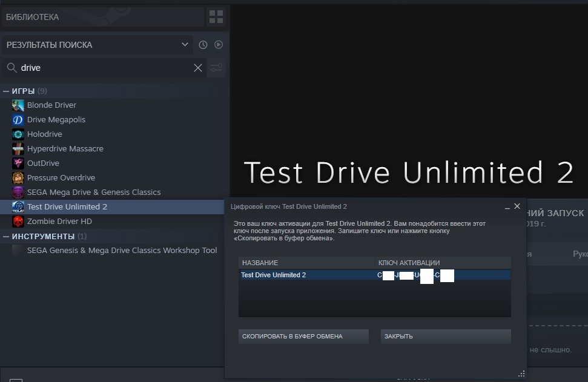
Task: Select Blonde Driver in the list
Action: tap(113, 105)
